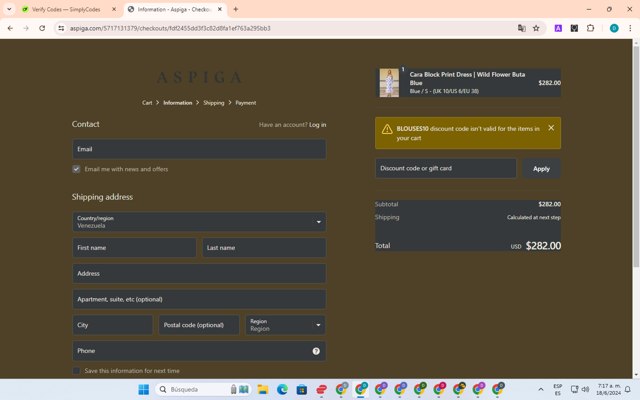The height and width of the screenshot is (400, 640).
Task: Click the Apply discount button
Action: point(541,169)
